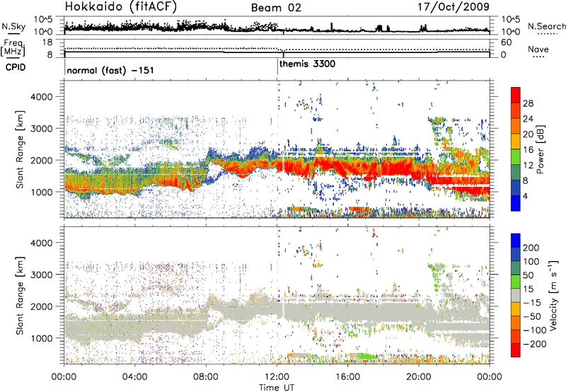This screenshot has height=392, width=566.
Task: Click the 08:00 time tick label
Action: pos(206,377)
